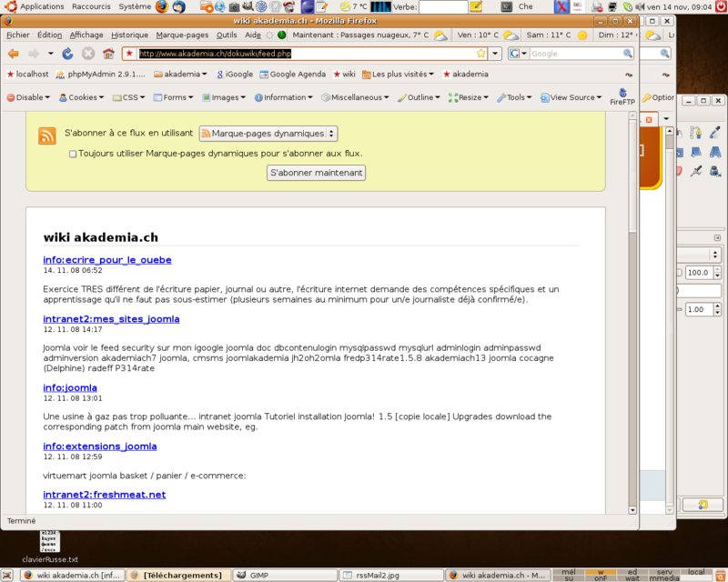This screenshot has width=728, height=582.
Task: Enable 'Toujours utiliser Marque-pages dynamiques' checkbox
Action: (x=73, y=154)
